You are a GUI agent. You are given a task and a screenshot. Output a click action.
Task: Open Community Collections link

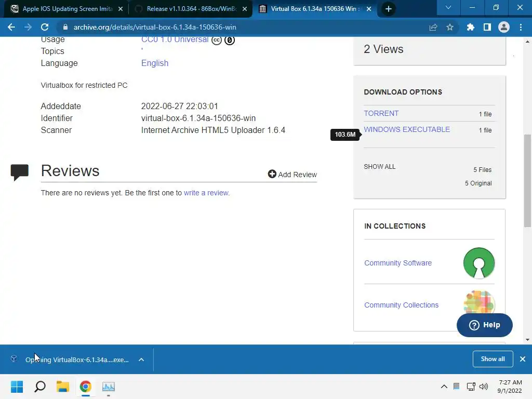(402, 305)
